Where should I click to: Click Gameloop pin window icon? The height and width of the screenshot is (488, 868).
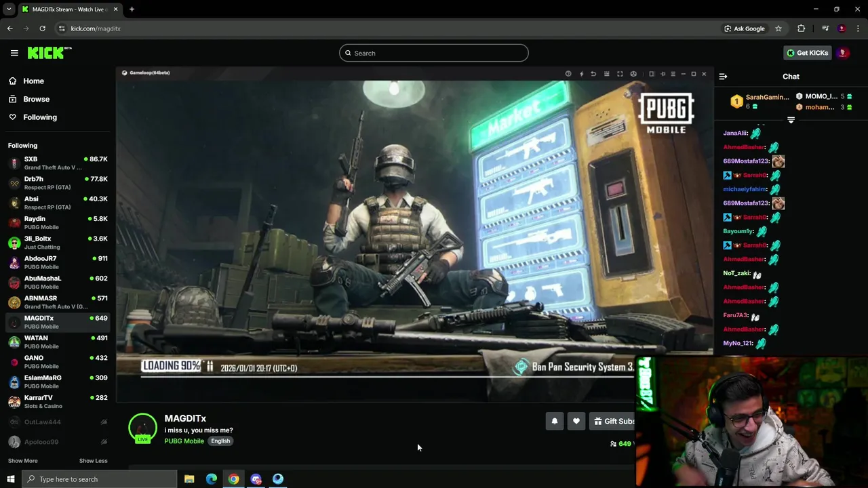coord(663,74)
